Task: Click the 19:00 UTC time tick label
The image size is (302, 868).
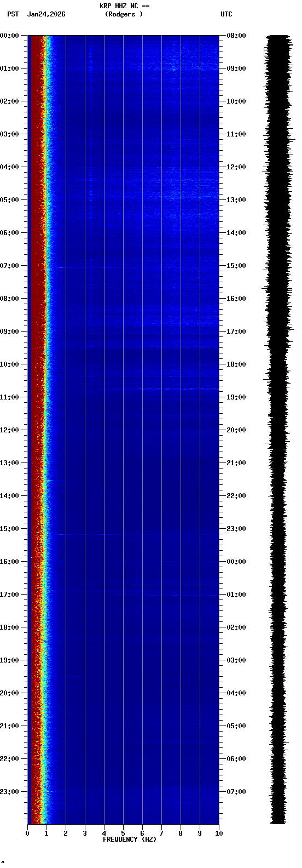Action: click(x=236, y=397)
